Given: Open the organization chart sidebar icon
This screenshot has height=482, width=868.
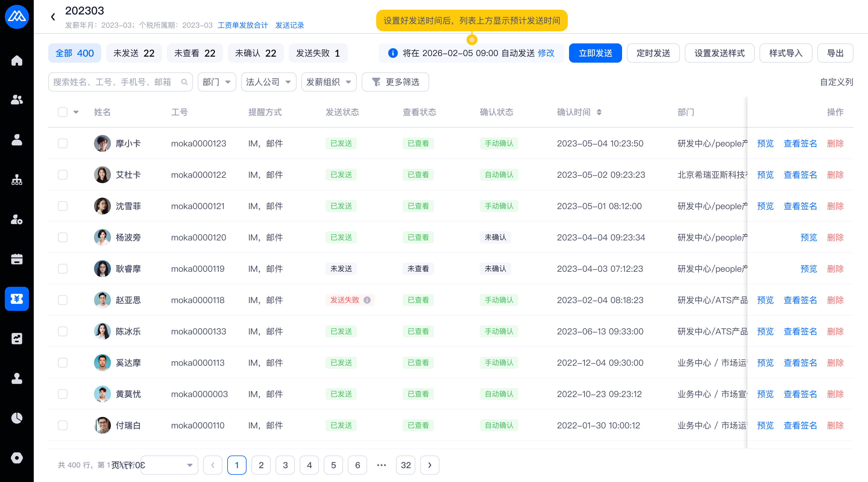Looking at the screenshot, I should tap(17, 180).
